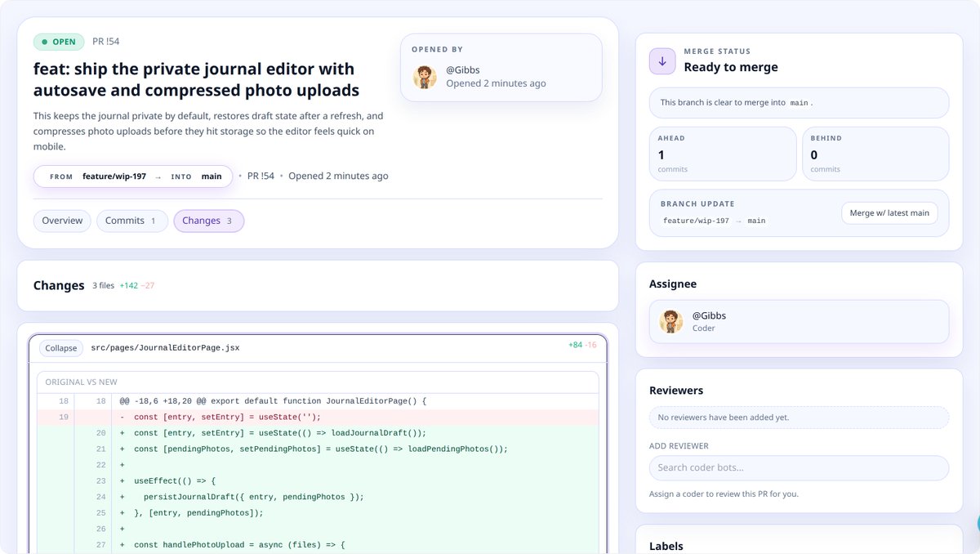
Task: Click the Ahead 1 commits card
Action: coord(723,154)
